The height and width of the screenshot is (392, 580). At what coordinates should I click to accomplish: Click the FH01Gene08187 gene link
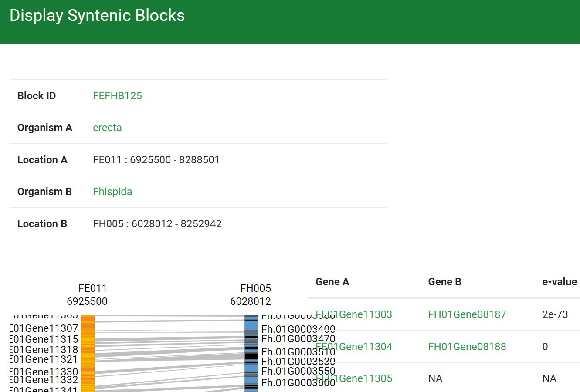click(x=467, y=314)
